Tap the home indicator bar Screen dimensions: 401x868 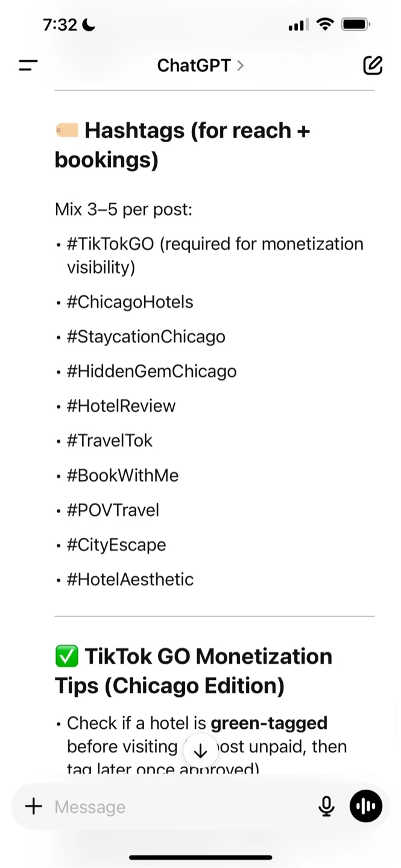pyautogui.click(x=200, y=857)
